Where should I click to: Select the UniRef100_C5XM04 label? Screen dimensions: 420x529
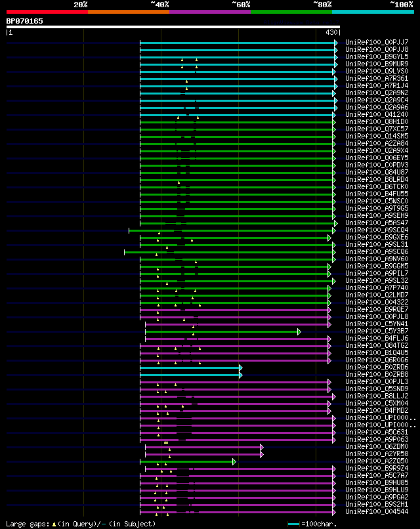(x=377, y=404)
